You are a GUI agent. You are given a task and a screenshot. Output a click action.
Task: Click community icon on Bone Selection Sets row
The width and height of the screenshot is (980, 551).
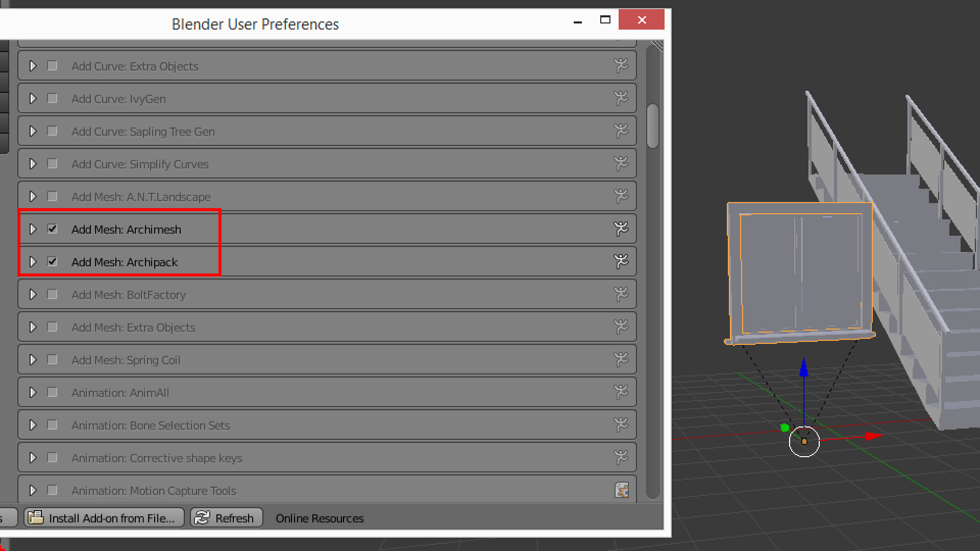point(621,425)
